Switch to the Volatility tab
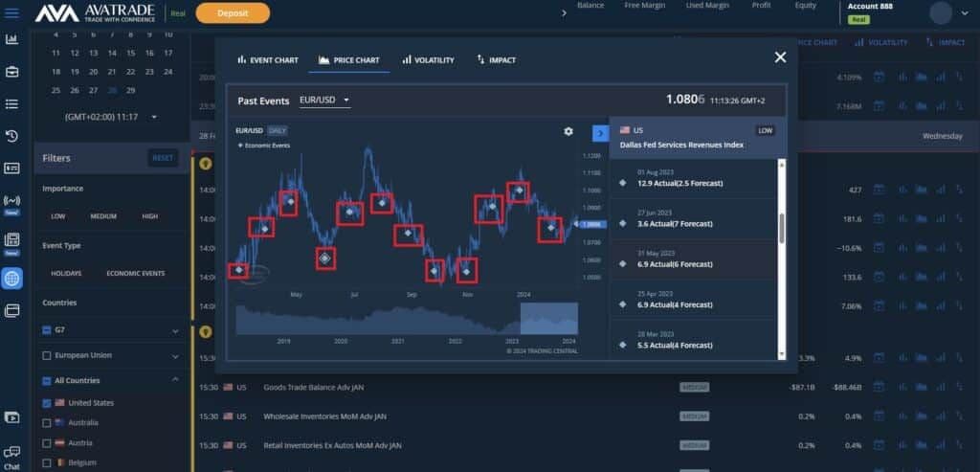This screenshot has height=472, width=980. (429, 60)
